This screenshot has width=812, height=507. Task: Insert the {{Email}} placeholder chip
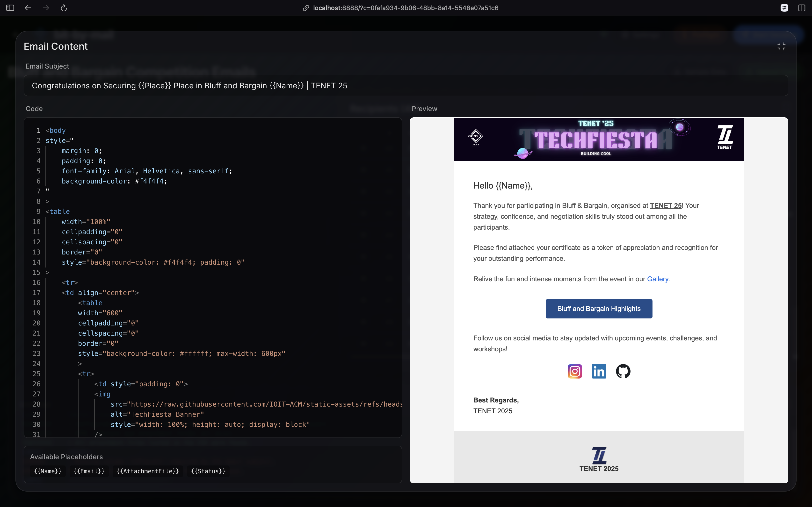(x=89, y=471)
